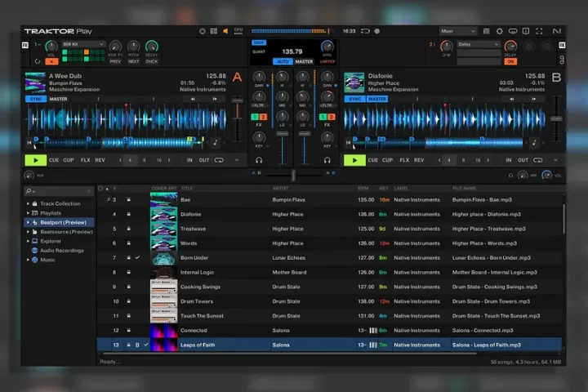Expand the Track Collection tree node
The height and width of the screenshot is (392, 588).
(x=28, y=203)
